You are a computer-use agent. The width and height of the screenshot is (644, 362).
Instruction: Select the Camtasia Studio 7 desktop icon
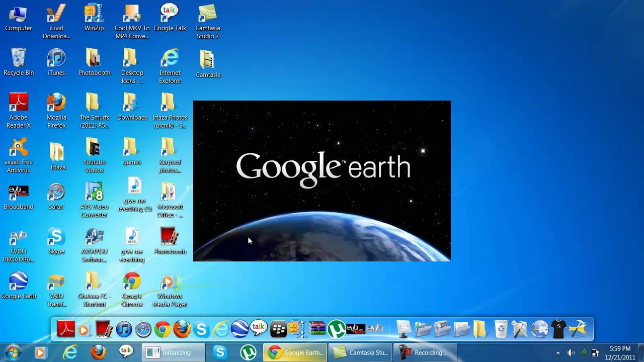pyautogui.click(x=208, y=22)
